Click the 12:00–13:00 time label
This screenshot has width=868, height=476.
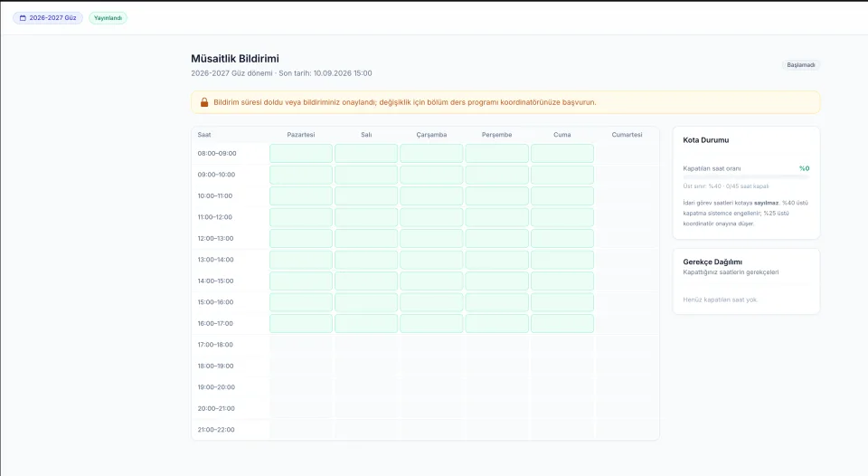click(x=215, y=238)
